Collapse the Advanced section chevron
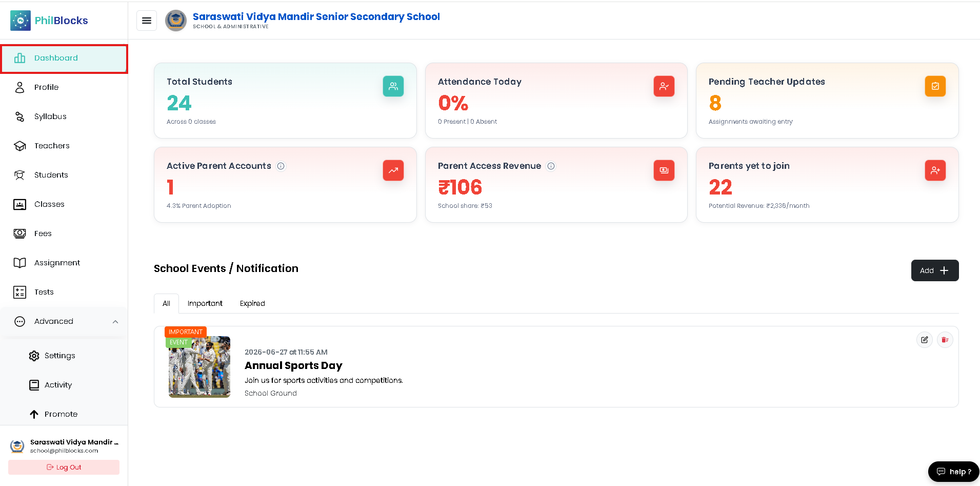The width and height of the screenshot is (980, 486). (x=115, y=322)
